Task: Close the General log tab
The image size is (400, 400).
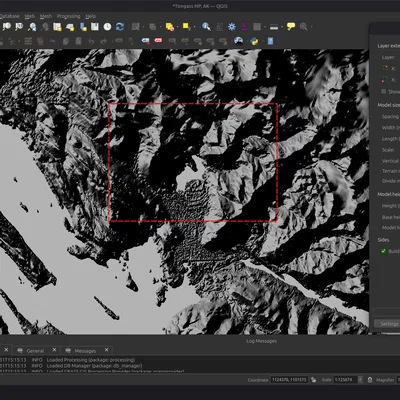Action: 54,350
